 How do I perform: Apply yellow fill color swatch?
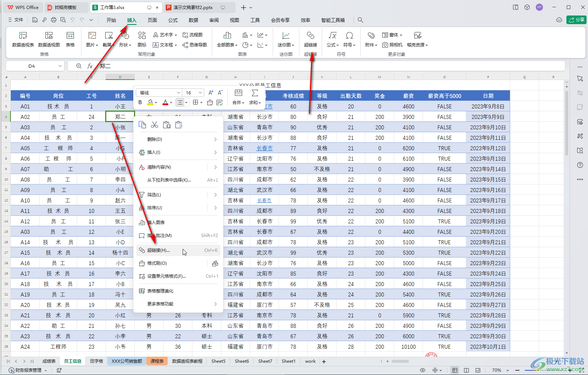coord(151,102)
